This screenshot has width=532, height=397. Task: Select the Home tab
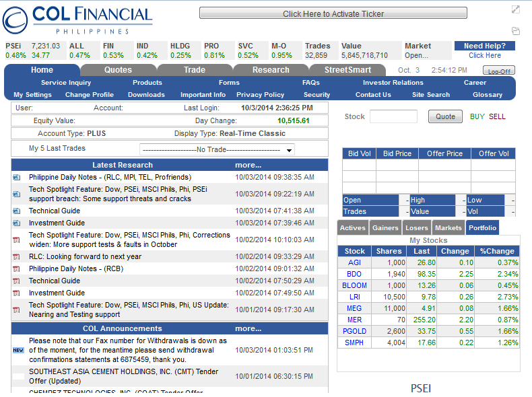click(x=42, y=70)
